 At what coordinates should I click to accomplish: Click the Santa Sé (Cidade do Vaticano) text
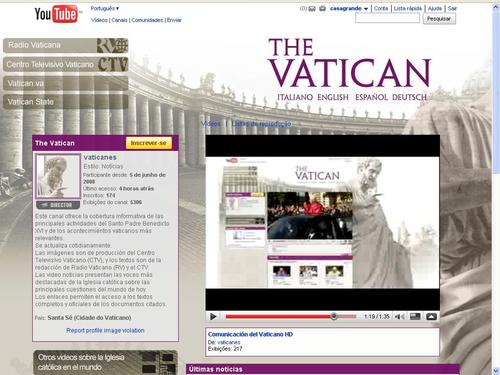(89, 318)
